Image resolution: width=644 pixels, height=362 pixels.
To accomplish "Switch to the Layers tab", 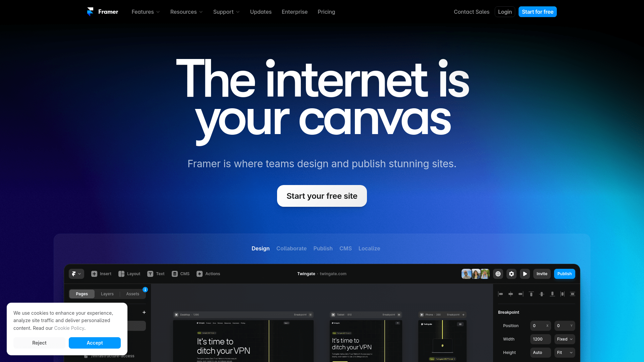I will [x=107, y=294].
